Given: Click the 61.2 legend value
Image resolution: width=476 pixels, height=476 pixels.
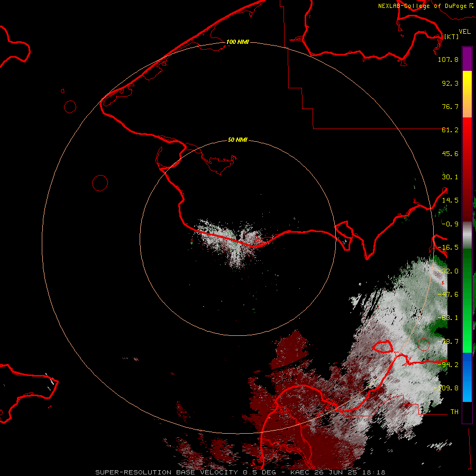Looking at the screenshot, I should [x=450, y=130].
